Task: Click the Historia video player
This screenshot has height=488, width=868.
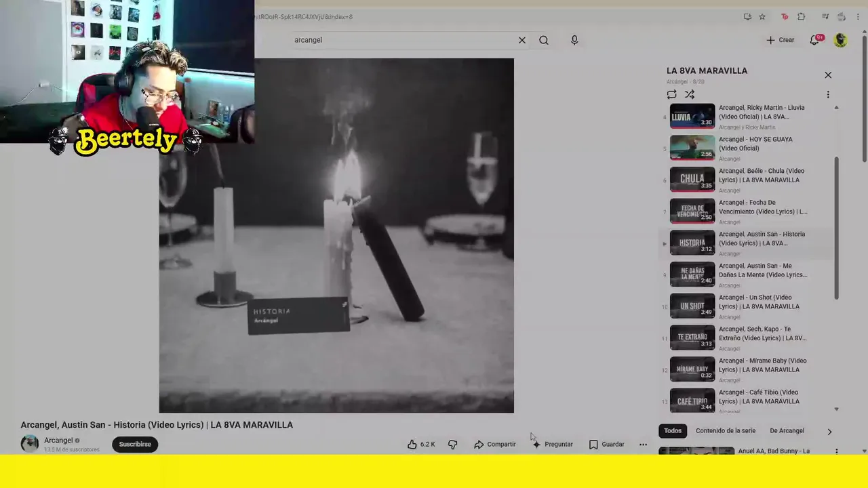Action: coord(336,235)
